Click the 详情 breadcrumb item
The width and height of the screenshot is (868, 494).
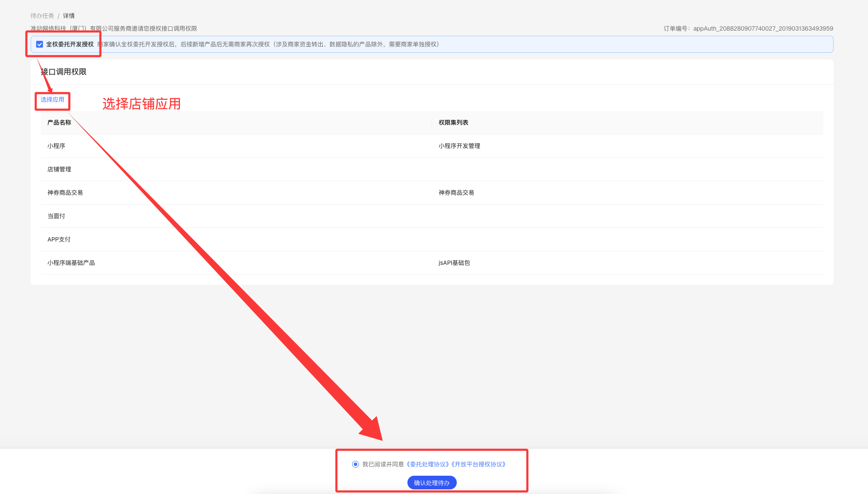pyautogui.click(x=69, y=16)
